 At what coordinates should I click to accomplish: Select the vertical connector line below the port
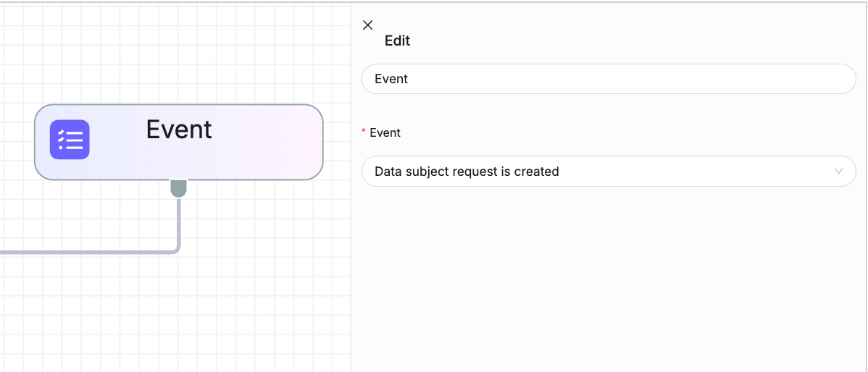[179, 221]
